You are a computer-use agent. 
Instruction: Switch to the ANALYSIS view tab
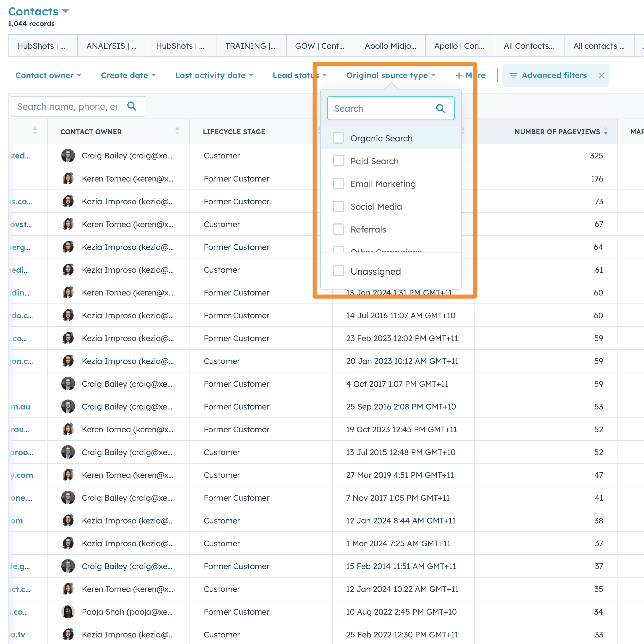pyautogui.click(x=112, y=46)
